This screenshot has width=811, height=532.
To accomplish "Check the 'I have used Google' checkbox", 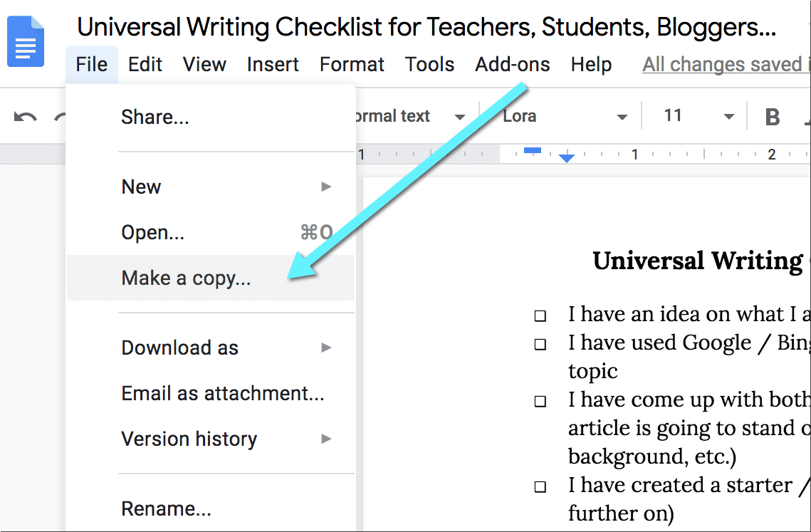I will click(540, 344).
